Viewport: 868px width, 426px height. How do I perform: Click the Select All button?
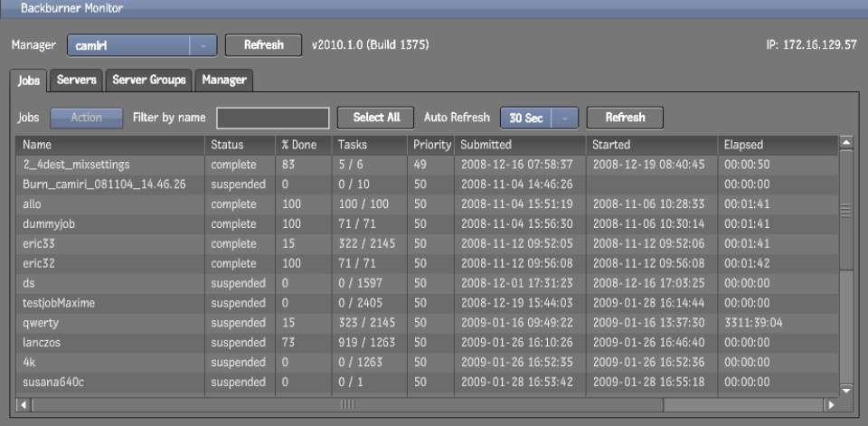(x=376, y=118)
